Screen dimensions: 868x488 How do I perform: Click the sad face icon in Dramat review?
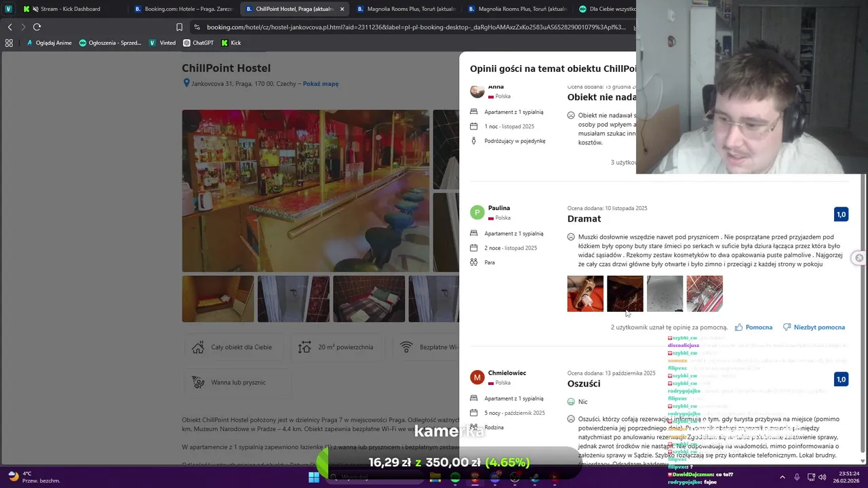[571, 237]
